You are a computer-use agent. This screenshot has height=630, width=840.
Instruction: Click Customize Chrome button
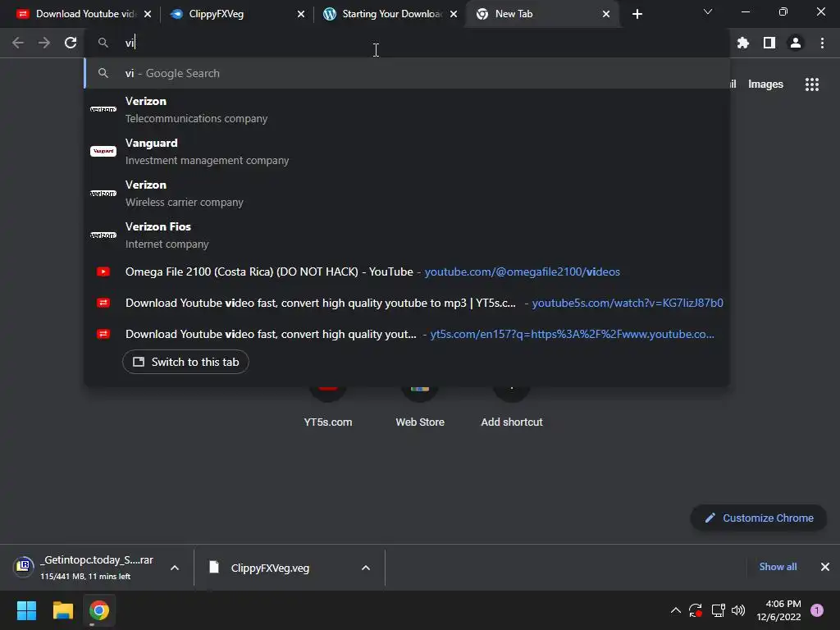point(759,518)
